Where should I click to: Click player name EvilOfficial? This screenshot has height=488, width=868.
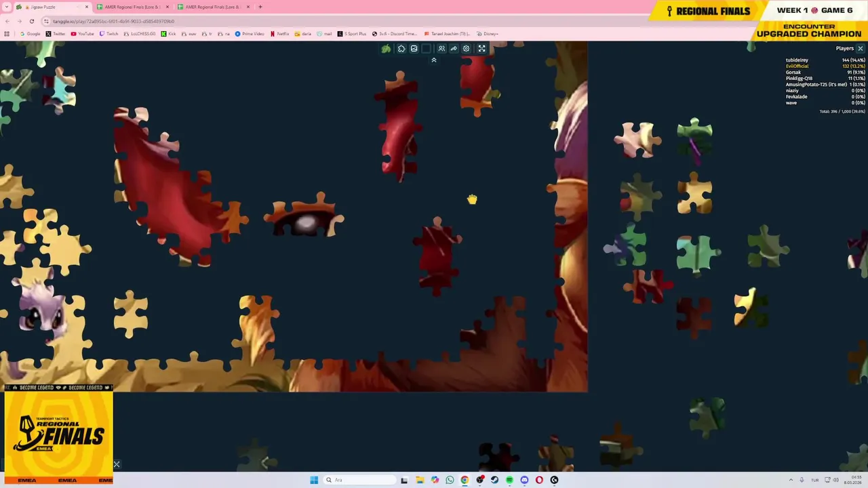tap(797, 66)
